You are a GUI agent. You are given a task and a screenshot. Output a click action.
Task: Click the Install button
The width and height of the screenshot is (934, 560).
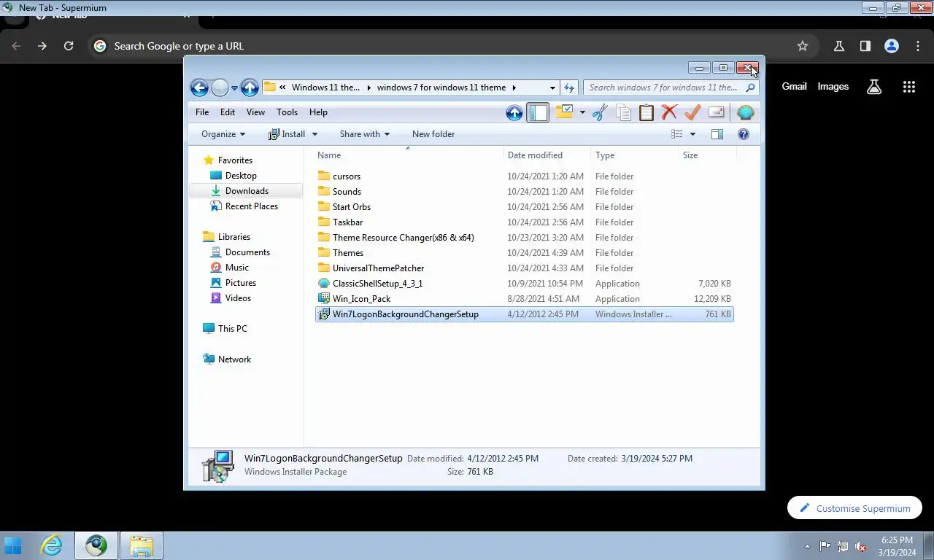click(287, 134)
